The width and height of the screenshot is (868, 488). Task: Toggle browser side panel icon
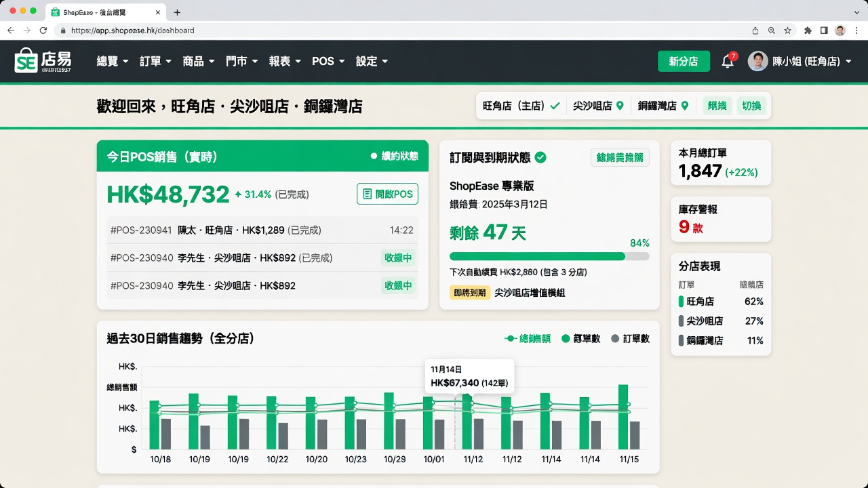(x=824, y=30)
